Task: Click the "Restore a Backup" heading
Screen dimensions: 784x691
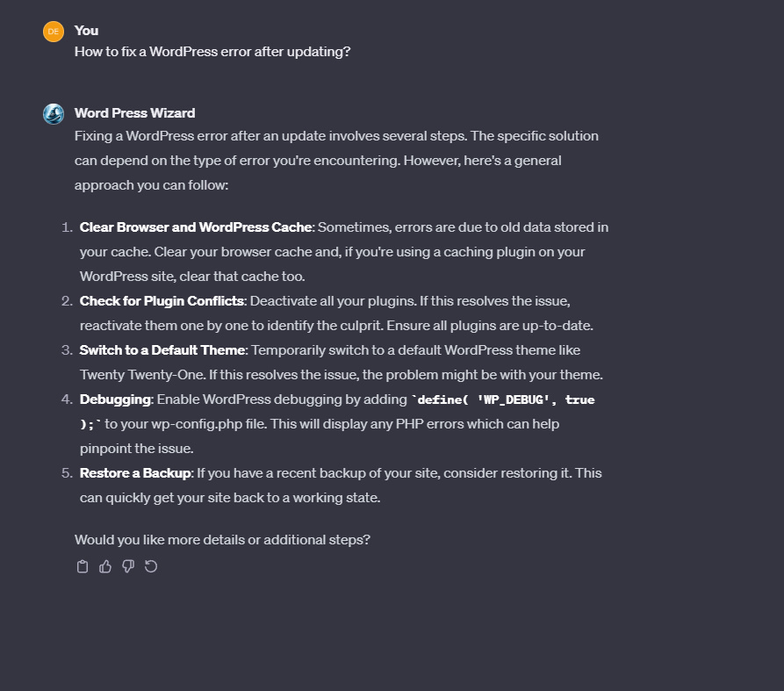Action: (135, 473)
